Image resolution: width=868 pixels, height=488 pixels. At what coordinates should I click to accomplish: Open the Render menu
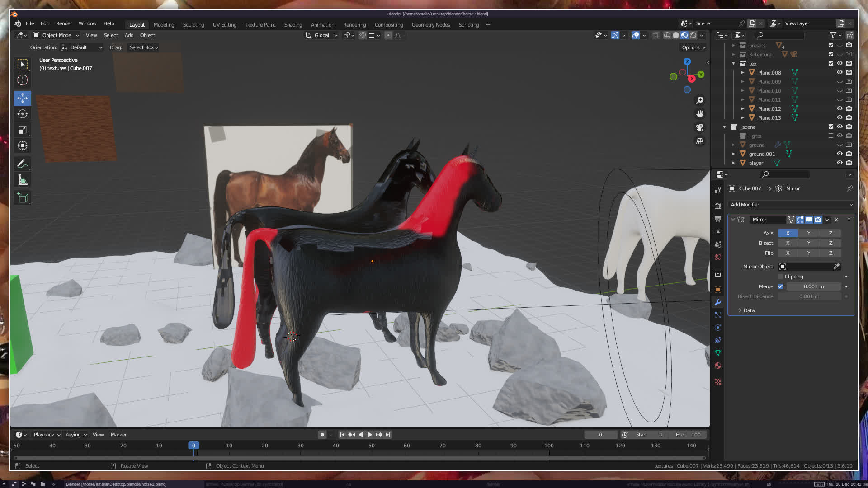coord(64,23)
